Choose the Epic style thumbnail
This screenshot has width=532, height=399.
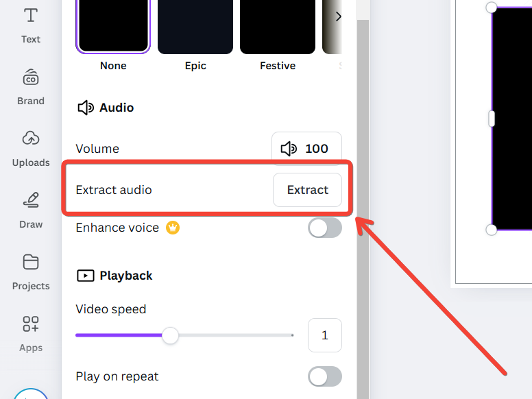(x=195, y=26)
